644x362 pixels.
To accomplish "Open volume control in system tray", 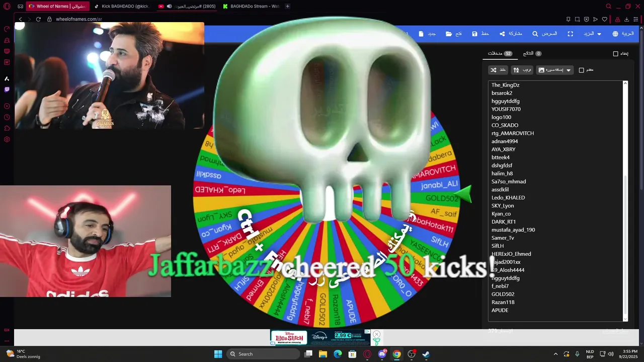I will pos(610,354).
